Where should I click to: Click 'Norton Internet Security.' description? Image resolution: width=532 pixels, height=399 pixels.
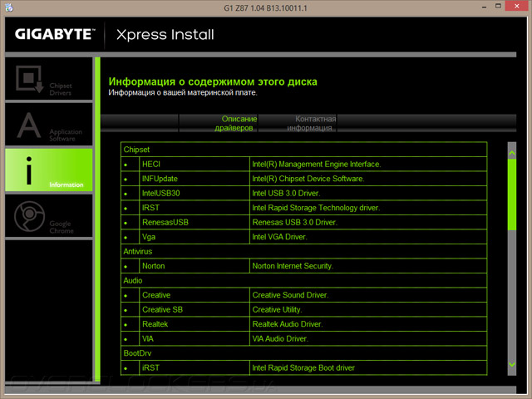pyautogui.click(x=293, y=266)
